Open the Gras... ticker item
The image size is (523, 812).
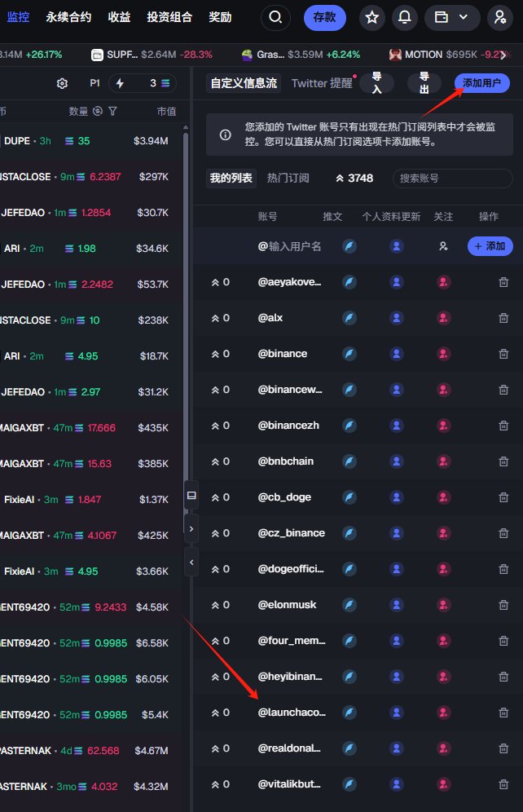(x=301, y=55)
